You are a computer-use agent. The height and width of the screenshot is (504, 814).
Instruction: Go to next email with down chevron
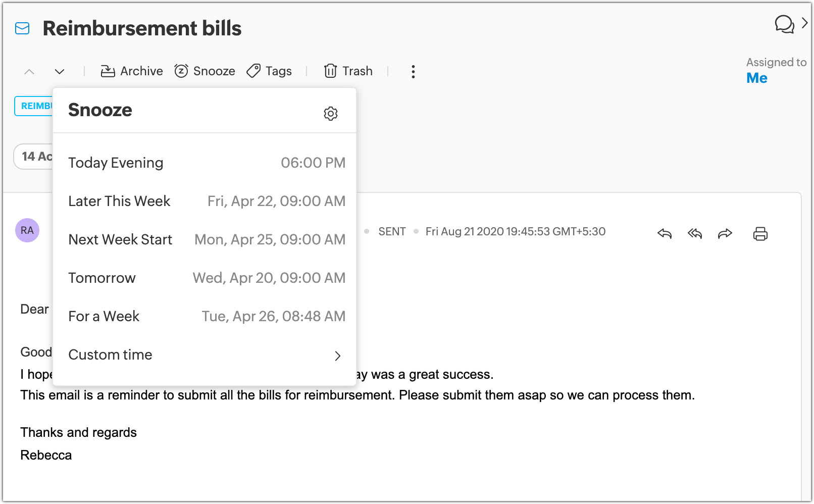pos(60,72)
